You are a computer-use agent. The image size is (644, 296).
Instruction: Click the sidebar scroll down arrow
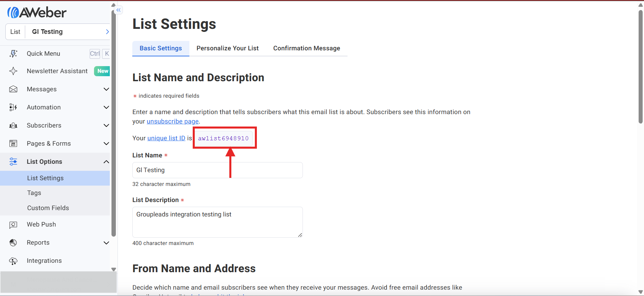coord(113,269)
